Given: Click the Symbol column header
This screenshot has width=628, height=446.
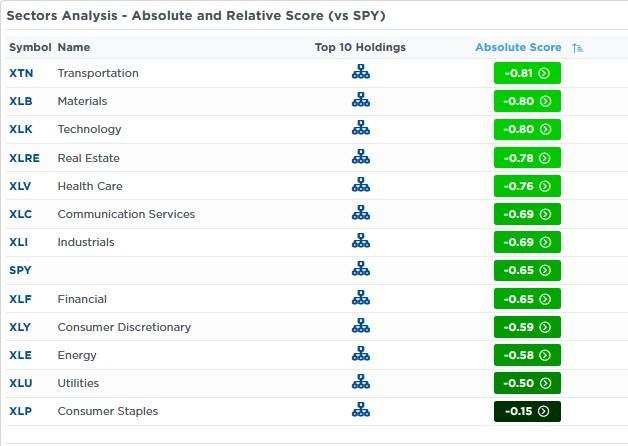Looking at the screenshot, I should coord(29,47).
